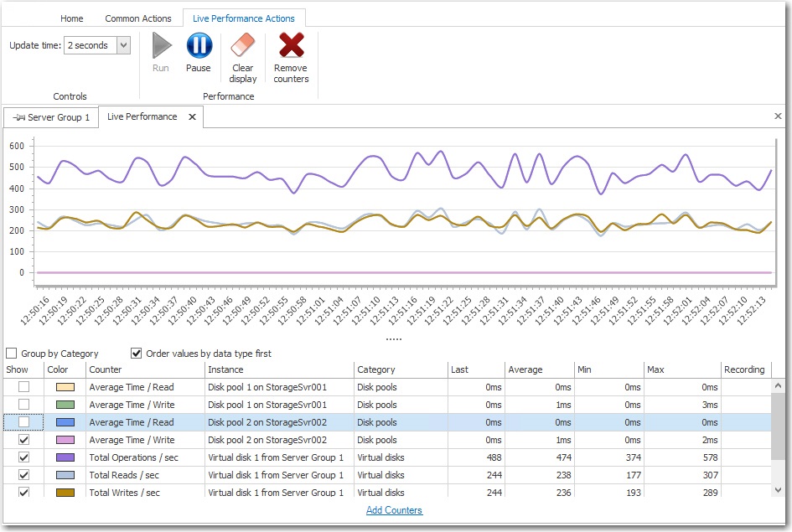Hide the Total Reads / sec counter
Viewport: 792px width, 532px height.
click(x=23, y=475)
